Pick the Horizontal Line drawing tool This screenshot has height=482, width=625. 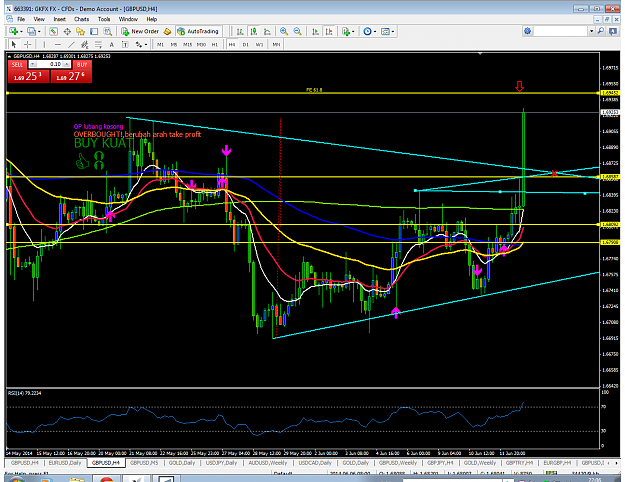[58, 44]
